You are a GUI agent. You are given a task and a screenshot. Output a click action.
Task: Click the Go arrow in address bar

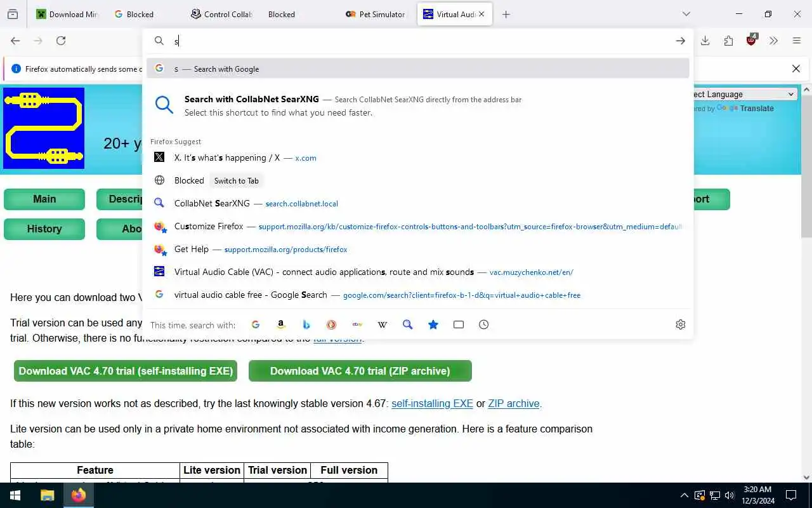tap(681, 41)
